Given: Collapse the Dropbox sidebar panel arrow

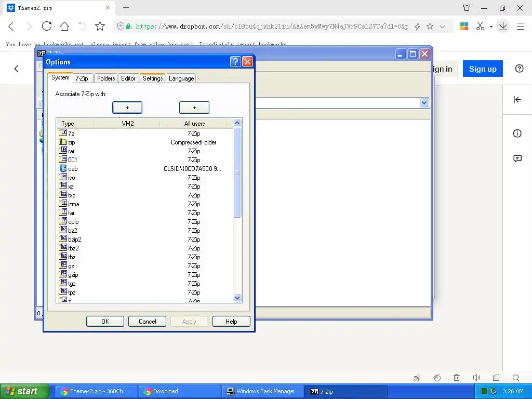Looking at the screenshot, I should pyautogui.click(x=517, y=99).
